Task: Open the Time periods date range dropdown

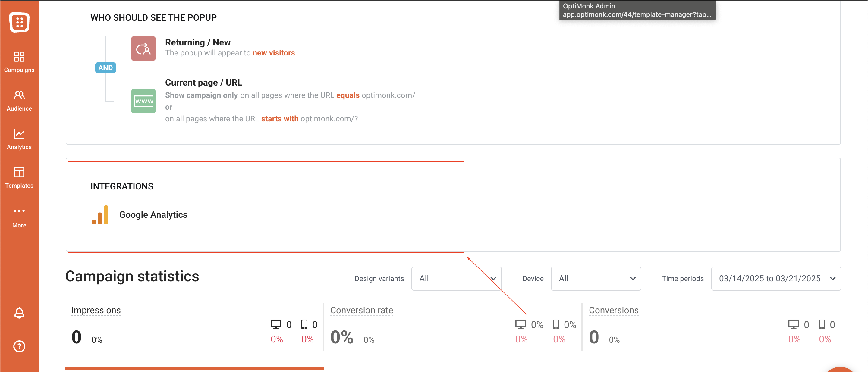Action: [776, 279]
